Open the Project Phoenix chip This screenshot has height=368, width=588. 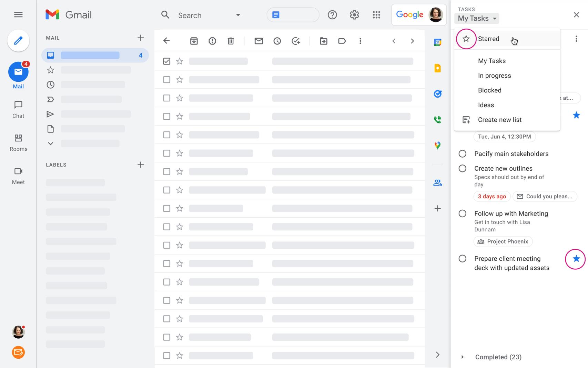(x=503, y=241)
